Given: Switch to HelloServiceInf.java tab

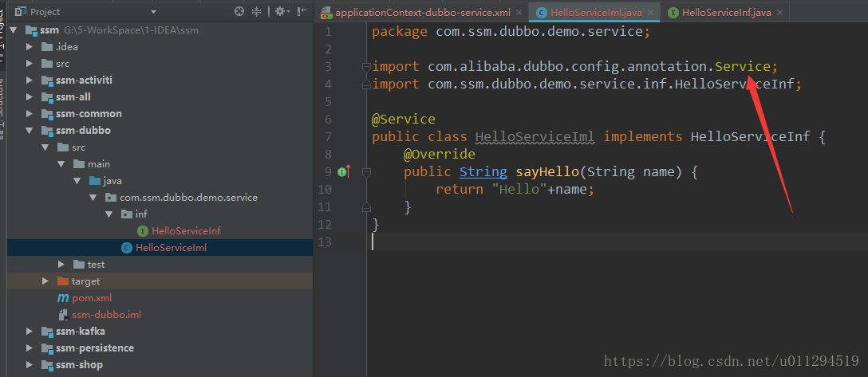Looking at the screenshot, I should click(x=726, y=12).
